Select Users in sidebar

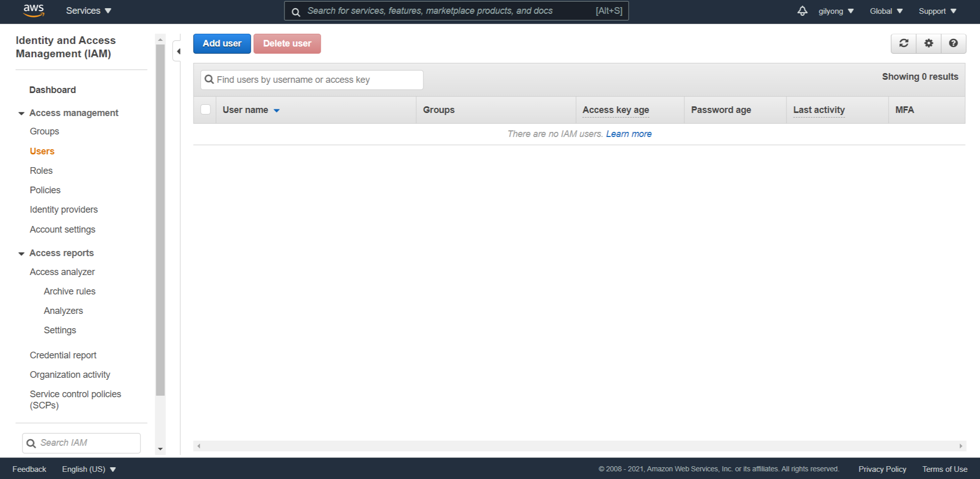pos(42,151)
